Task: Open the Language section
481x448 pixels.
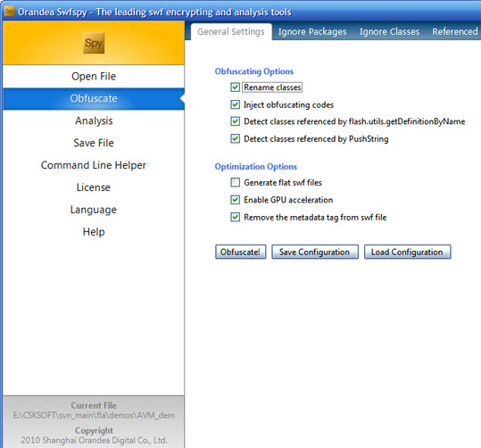Action: [x=94, y=210]
